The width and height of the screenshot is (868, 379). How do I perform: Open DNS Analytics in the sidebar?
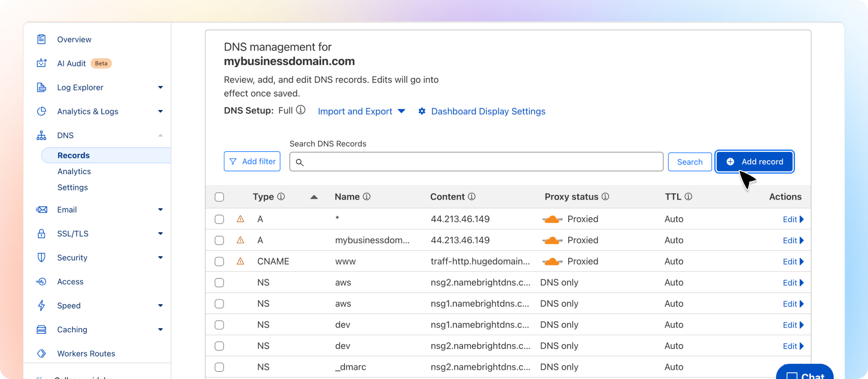(74, 172)
